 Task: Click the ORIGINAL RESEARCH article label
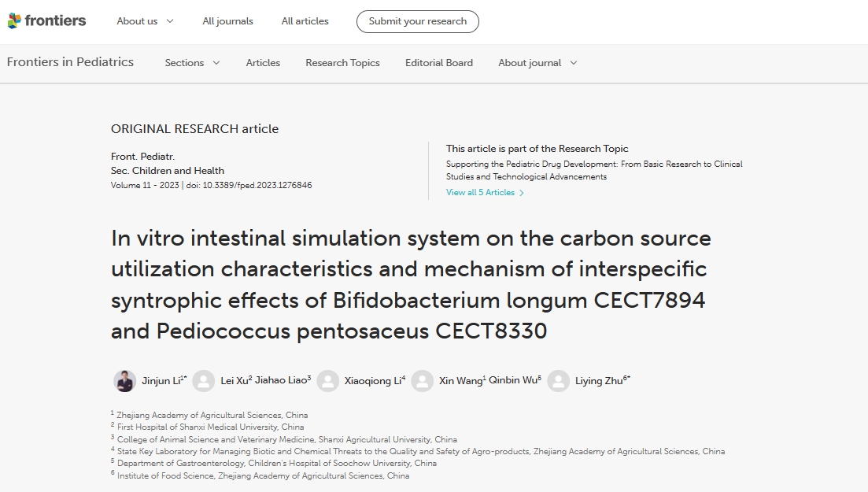coord(195,128)
